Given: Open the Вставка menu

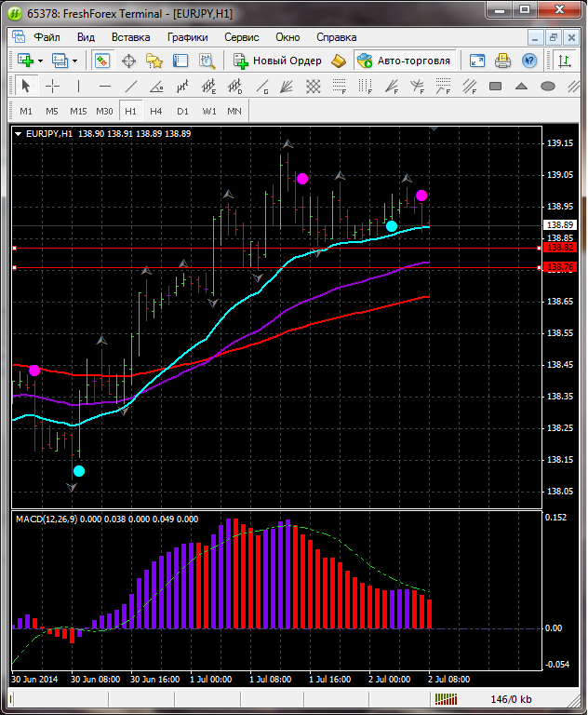Looking at the screenshot, I should click(131, 37).
